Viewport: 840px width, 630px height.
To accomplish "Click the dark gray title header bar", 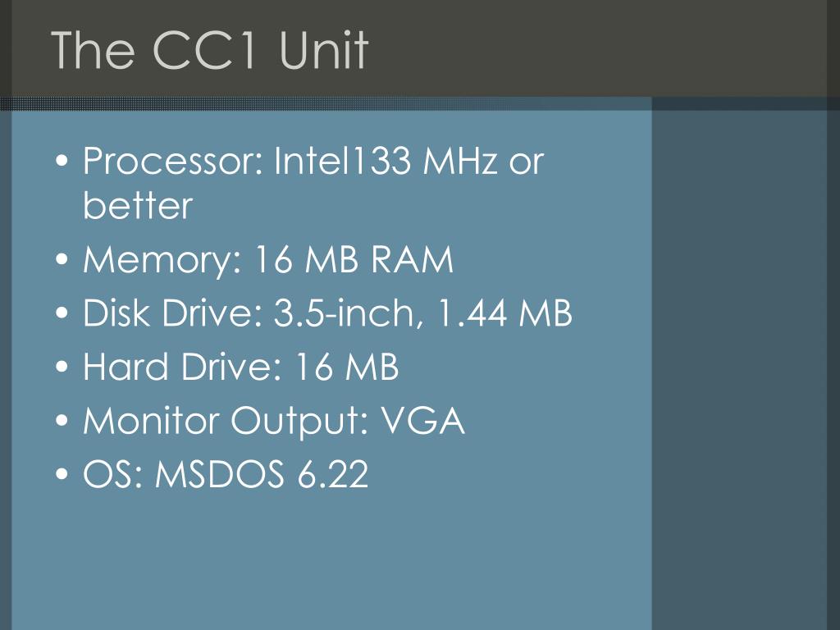I will 420,48.
